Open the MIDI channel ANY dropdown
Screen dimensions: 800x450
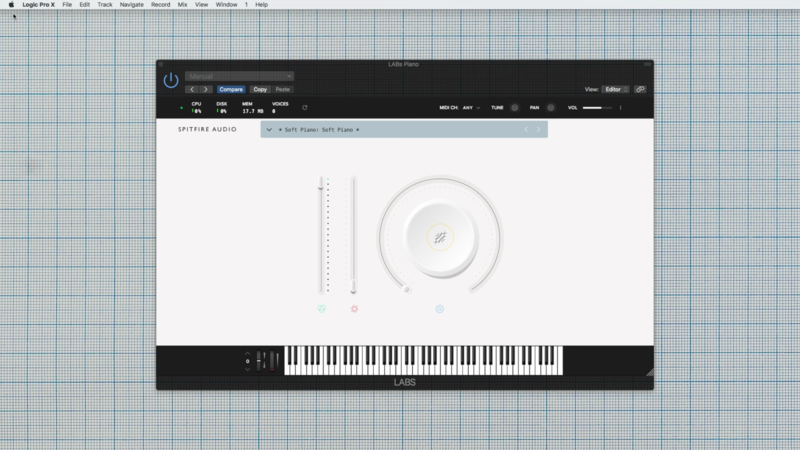pyautogui.click(x=471, y=107)
